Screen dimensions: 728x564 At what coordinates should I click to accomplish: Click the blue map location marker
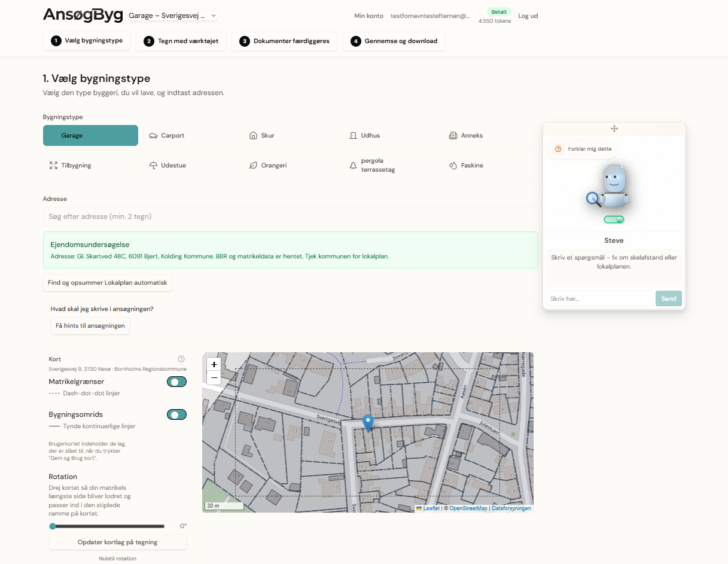(x=368, y=422)
